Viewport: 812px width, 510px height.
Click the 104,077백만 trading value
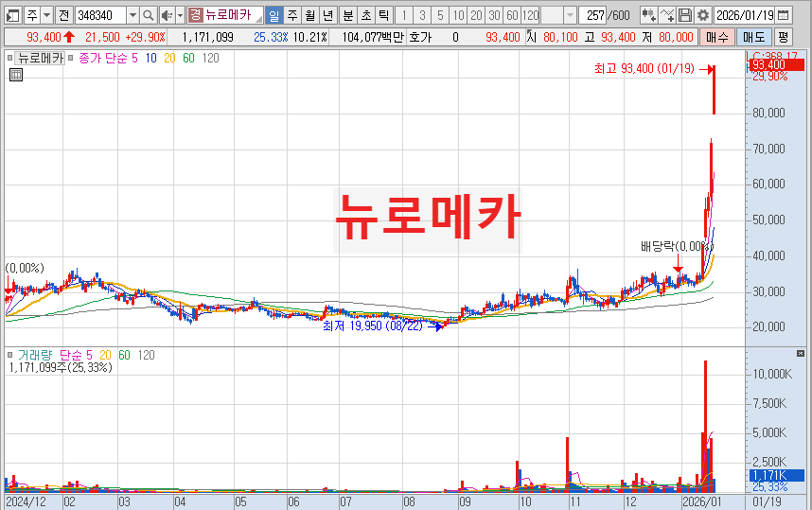tap(373, 37)
